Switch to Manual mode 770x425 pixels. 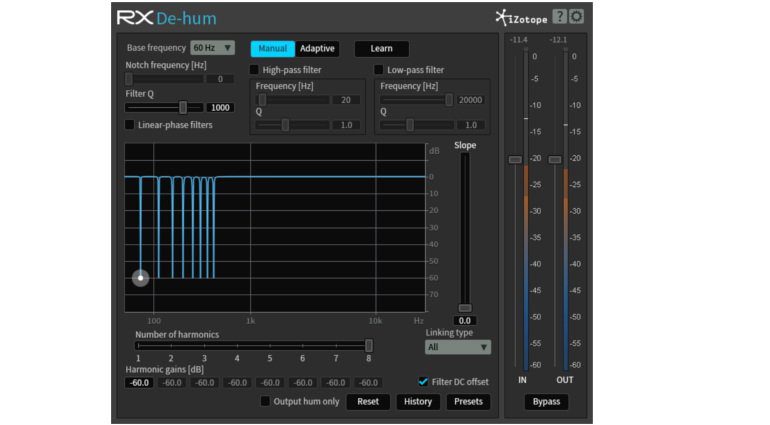[x=273, y=49]
